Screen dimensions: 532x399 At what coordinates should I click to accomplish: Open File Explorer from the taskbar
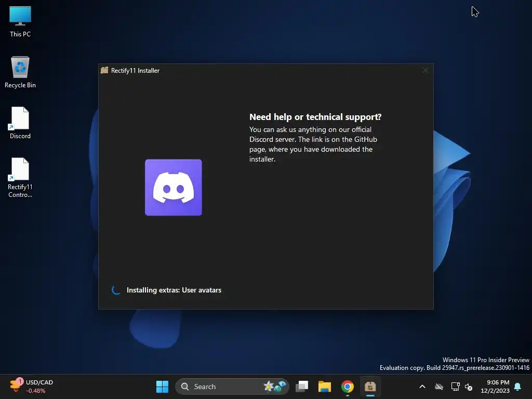(x=324, y=387)
